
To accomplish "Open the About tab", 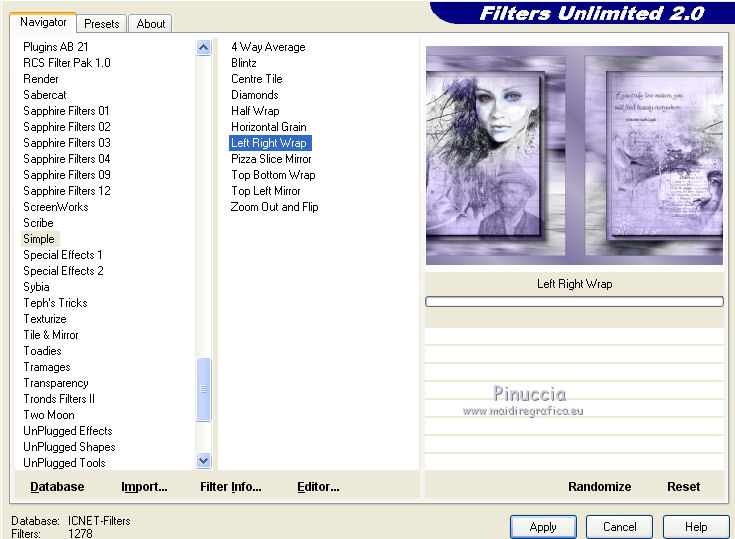I will point(150,24).
